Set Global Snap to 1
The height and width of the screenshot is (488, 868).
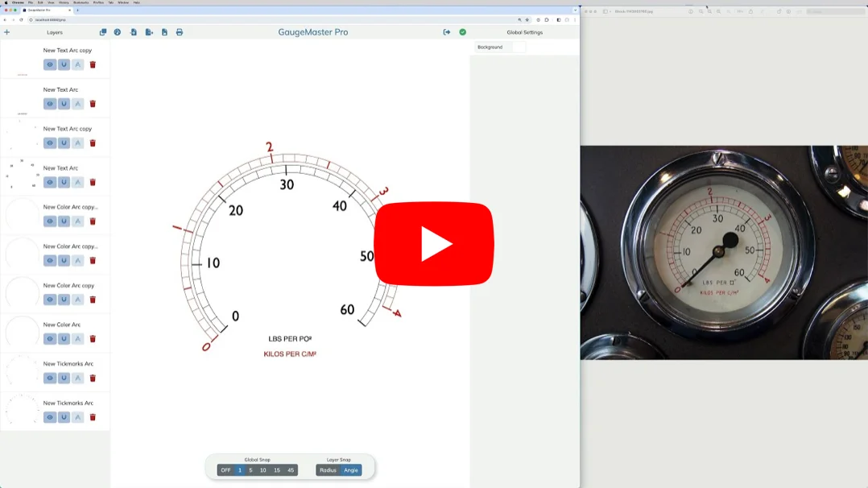tap(240, 470)
